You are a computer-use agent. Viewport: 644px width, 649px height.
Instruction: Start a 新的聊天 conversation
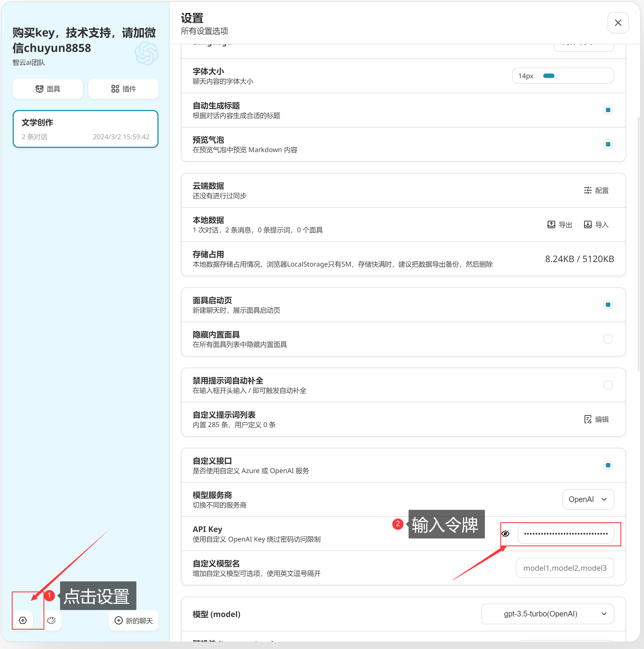(x=134, y=620)
